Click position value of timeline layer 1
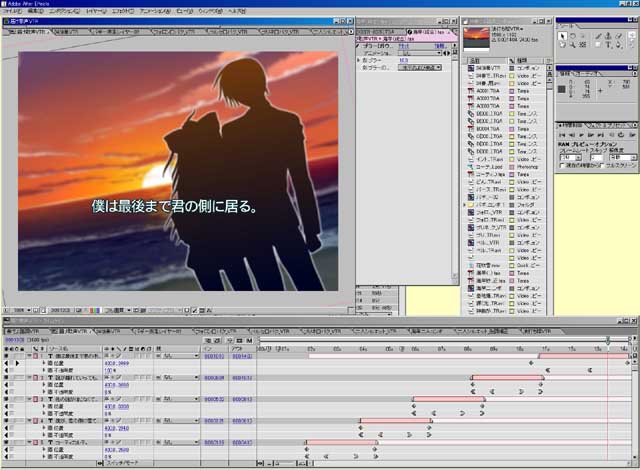 pos(117,363)
